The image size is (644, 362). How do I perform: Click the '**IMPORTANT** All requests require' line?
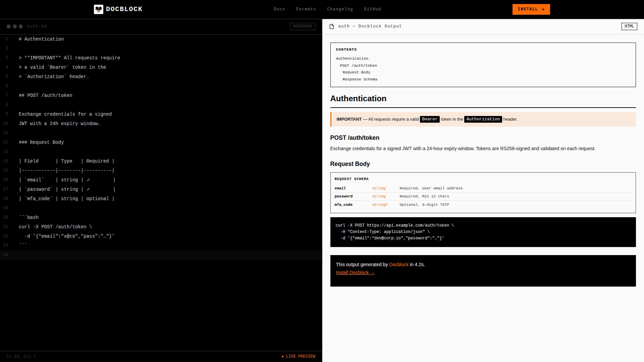[x=69, y=58]
